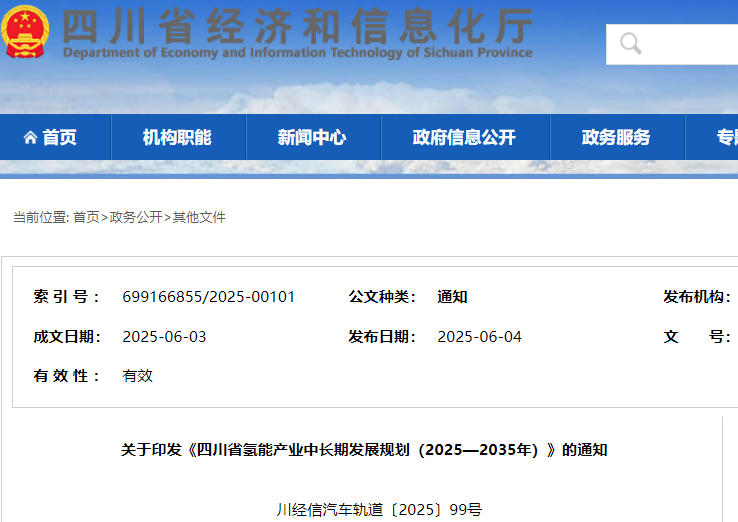This screenshot has width=738, height=522.
Task: Click the national emblem logo
Action: tap(26, 32)
